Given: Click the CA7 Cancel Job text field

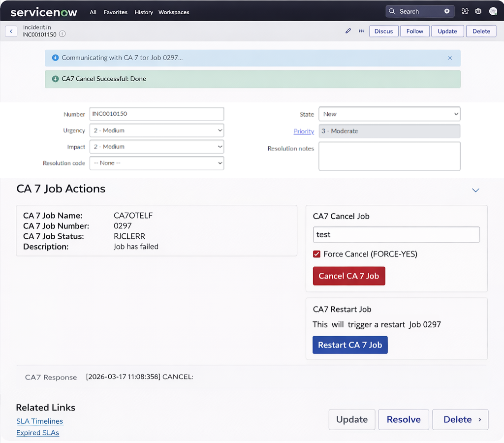Looking at the screenshot, I should tap(396, 235).
